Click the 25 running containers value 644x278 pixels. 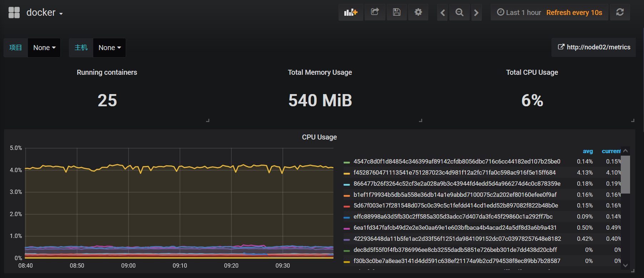107,101
